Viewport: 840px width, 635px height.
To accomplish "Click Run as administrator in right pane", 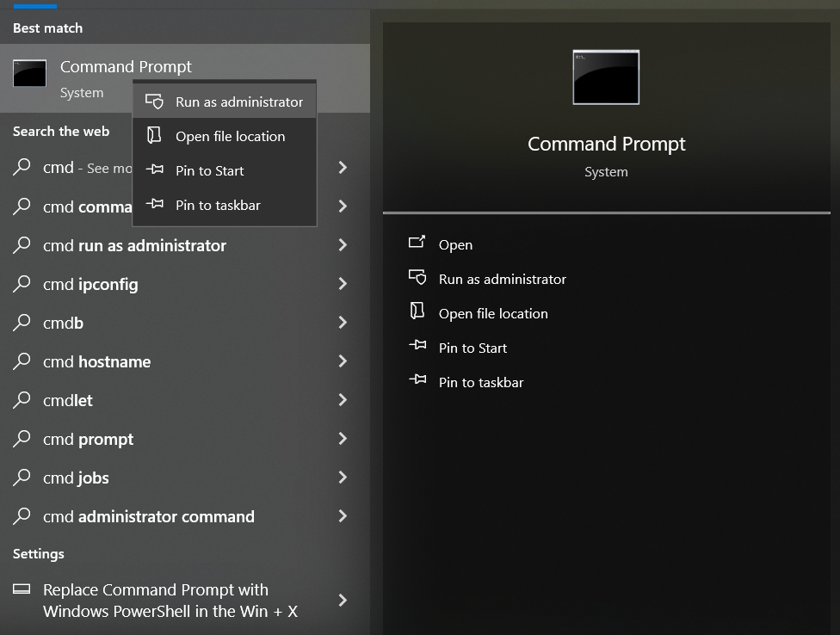I will (x=502, y=279).
